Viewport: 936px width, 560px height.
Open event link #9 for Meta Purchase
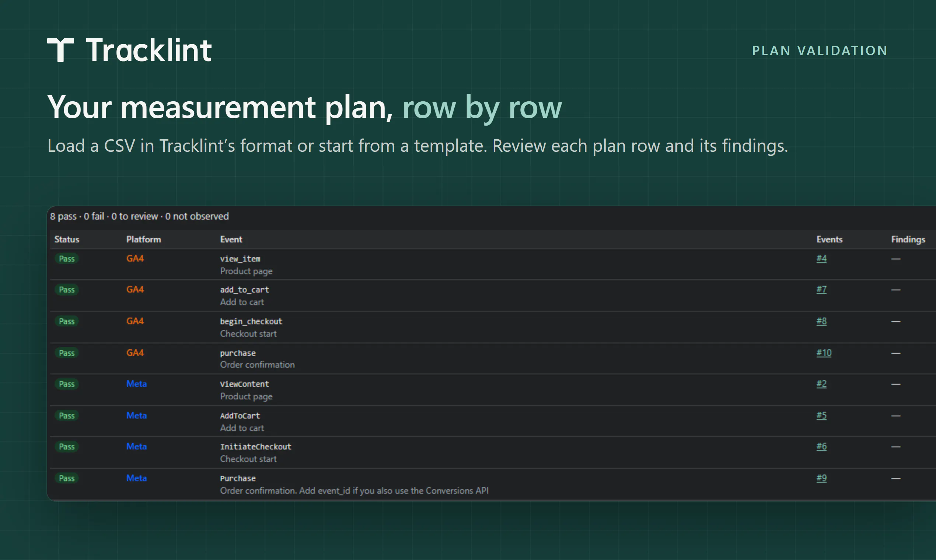(x=821, y=478)
